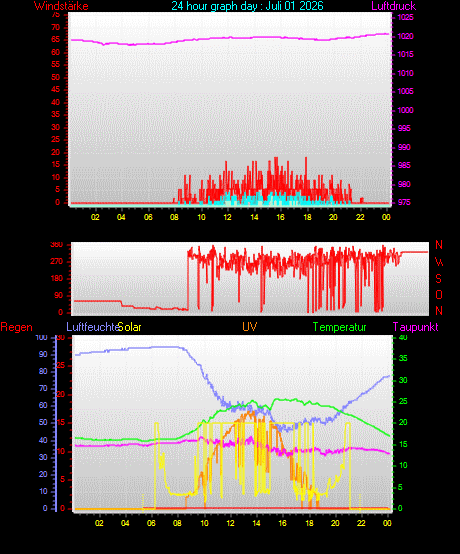Click the 25 value on temperature axis

click(403, 401)
